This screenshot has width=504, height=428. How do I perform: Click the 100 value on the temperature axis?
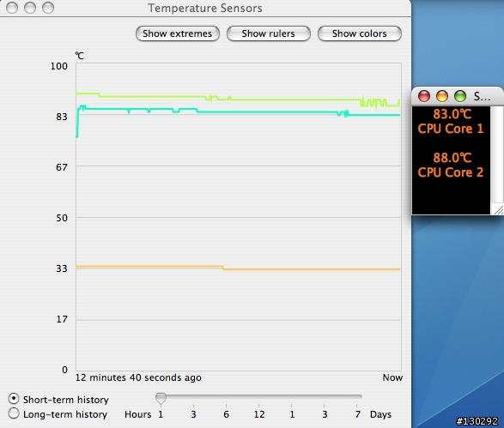click(x=59, y=66)
